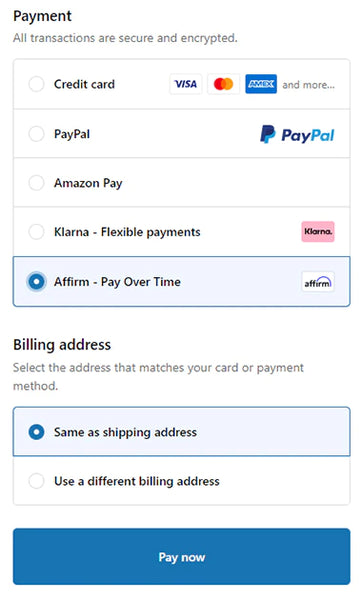Select the Credit card radio button
362x600 pixels.
(36, 84)
